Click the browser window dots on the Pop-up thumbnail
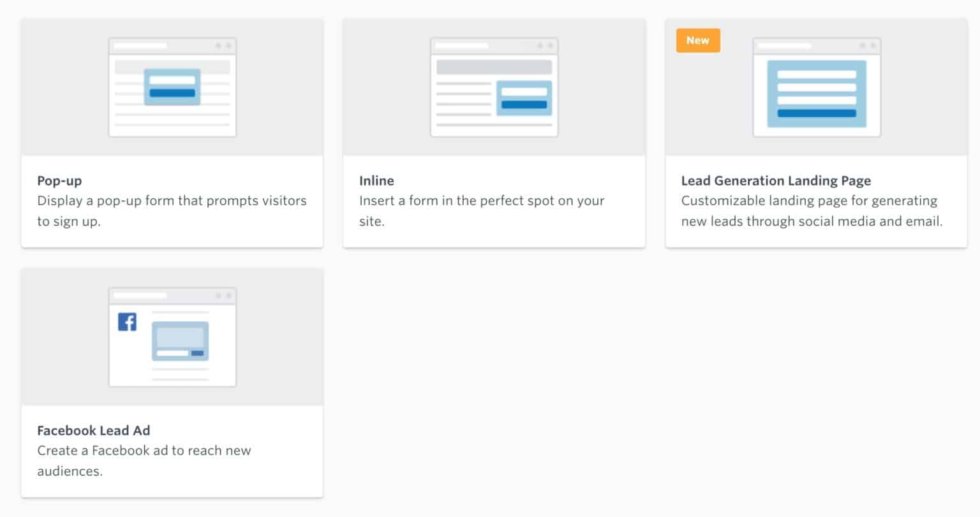 coord(223,45)
